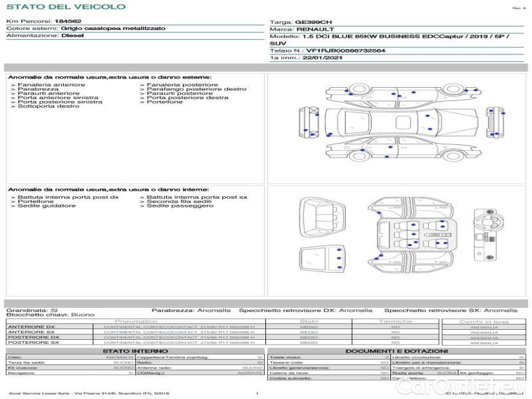Select the "DOCUMENTI E DOTAZIONI" section header
The height and width of the screenshot is (399, 532).
(396, 351)
